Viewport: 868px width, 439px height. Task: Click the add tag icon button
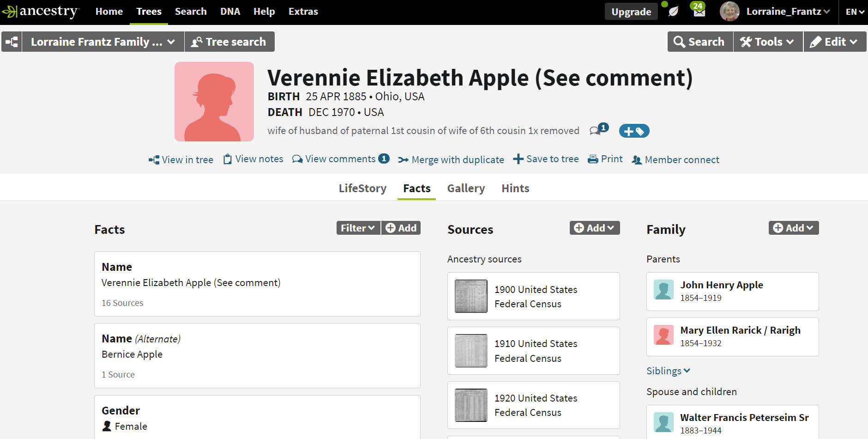[x=634, y=131]
